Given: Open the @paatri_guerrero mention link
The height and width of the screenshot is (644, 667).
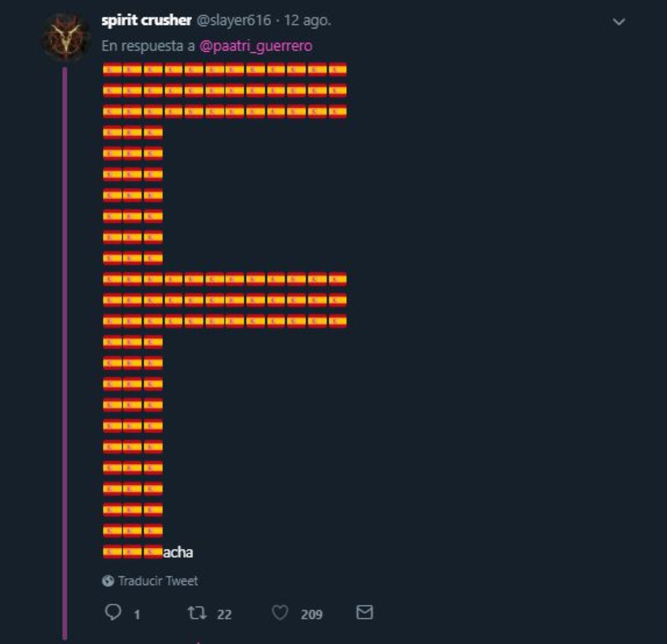Looking at the screenshot, I should coord(256,46).
